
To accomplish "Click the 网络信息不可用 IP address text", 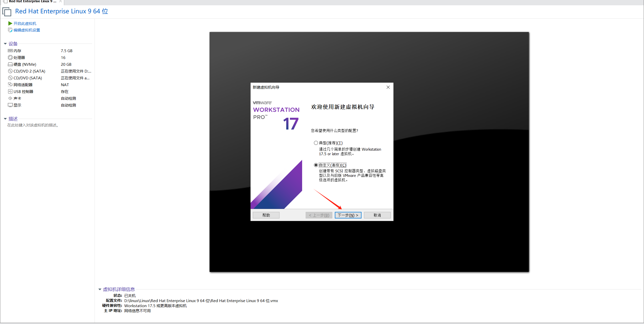I will 137,311.
